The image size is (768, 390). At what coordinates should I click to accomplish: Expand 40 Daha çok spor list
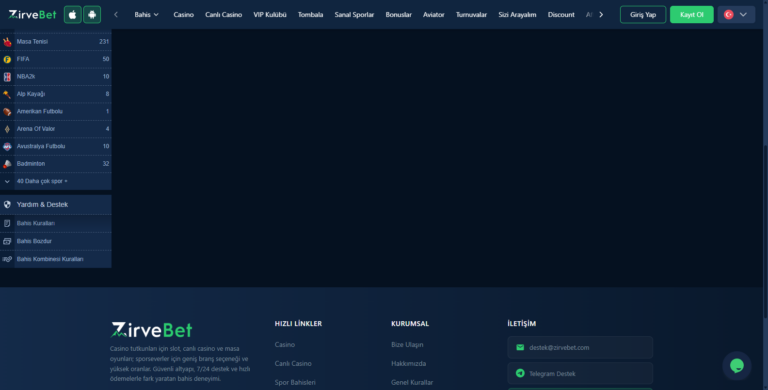55,181
